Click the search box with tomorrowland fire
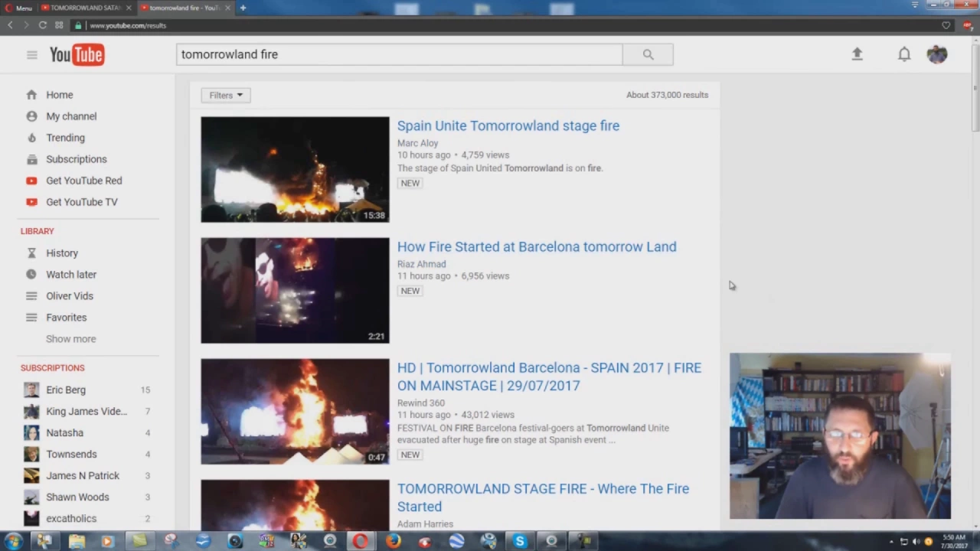The height and width of the screenshot is (551, 980). 399,54
